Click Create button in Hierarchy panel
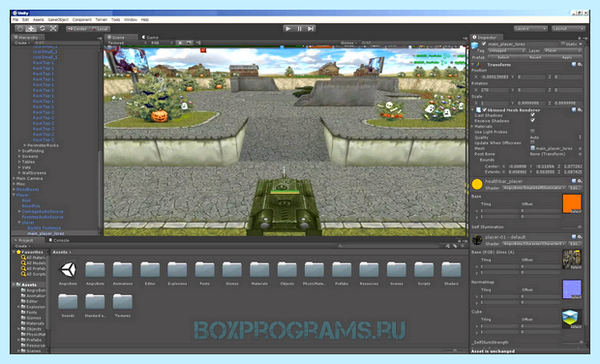The height and width of the screenshot is (364, 600). pos(22,43)
